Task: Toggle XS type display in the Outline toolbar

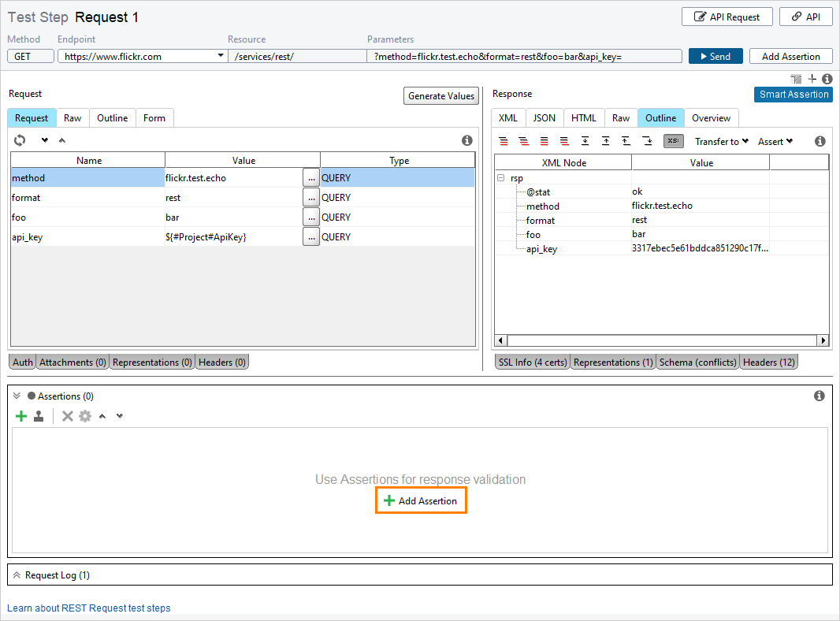Action: point(673,140)
